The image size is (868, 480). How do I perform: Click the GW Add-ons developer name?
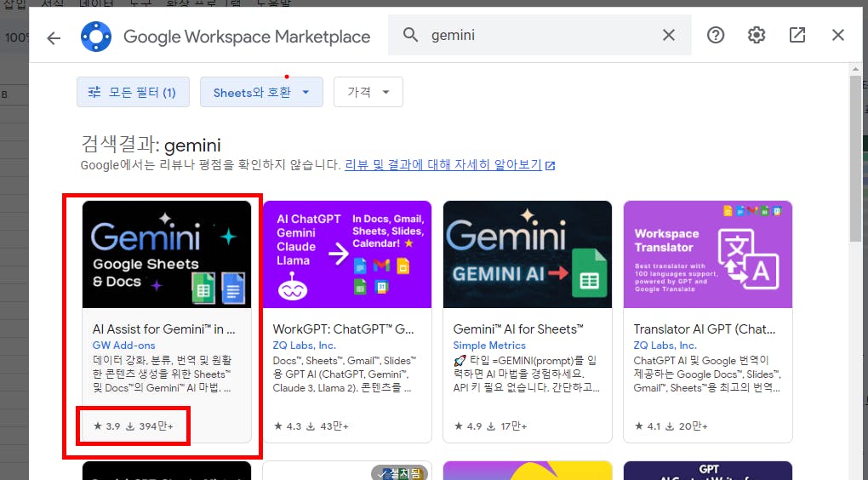coord(124,346)
